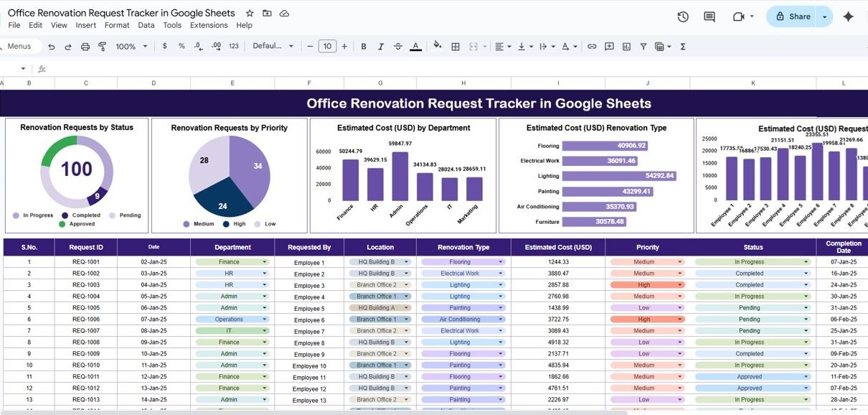The image size is (868, 415).
Task: Open version history clock icon
Action: point(682,17)
